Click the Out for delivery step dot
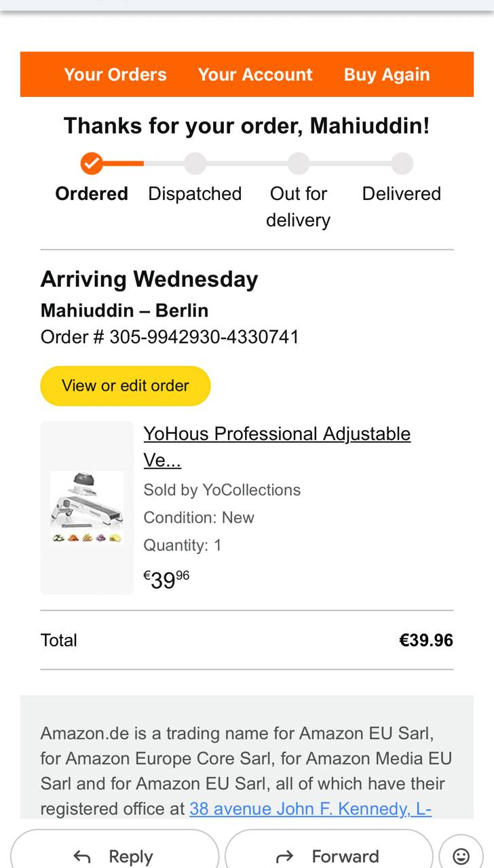The image size is (494, 868). tap(298, 163)
